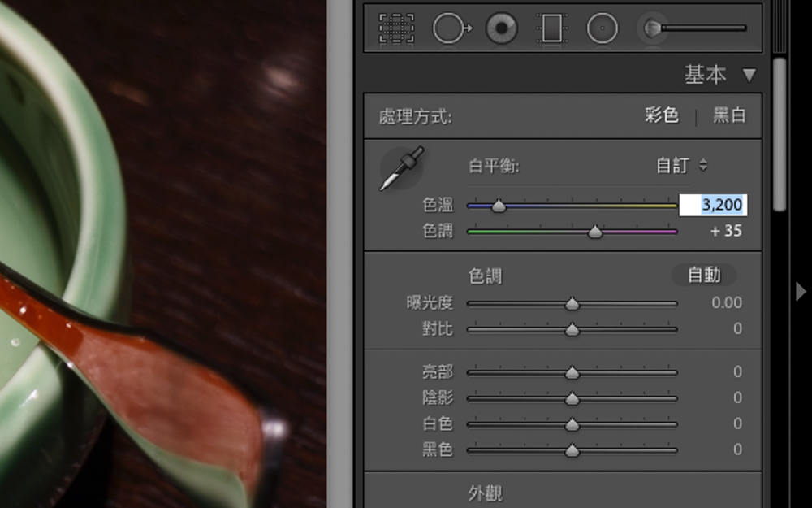Viewport: 812px width, 508px height.
Task: Collapse the 基本 panel triangle
Action: pyautogui.click(x=749, y=76)
